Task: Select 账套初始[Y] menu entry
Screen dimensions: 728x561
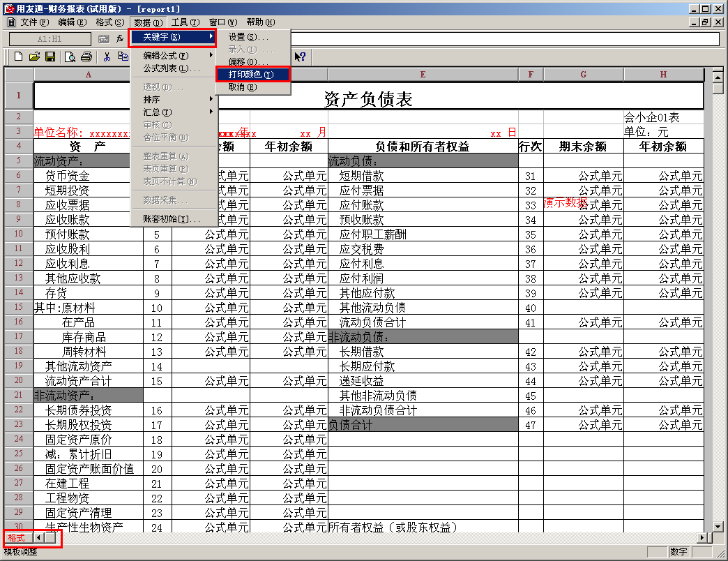Action: pyautogui.click(x=173, y=218)
